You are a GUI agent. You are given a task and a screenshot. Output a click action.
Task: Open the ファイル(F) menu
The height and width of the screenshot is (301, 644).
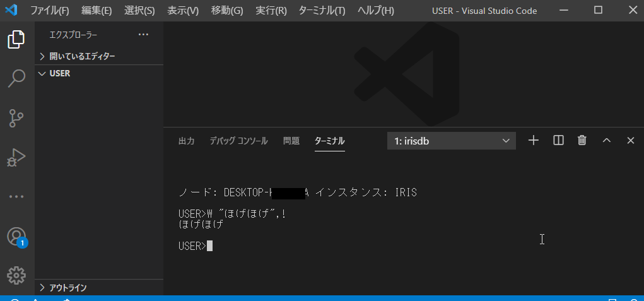[50, 11]
